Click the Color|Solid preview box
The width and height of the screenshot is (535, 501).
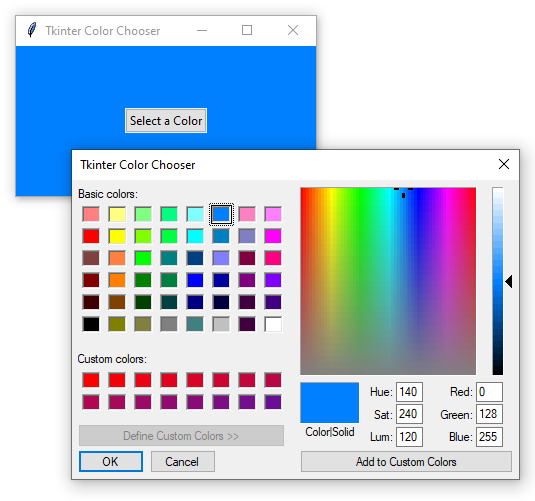click(330, 403)
